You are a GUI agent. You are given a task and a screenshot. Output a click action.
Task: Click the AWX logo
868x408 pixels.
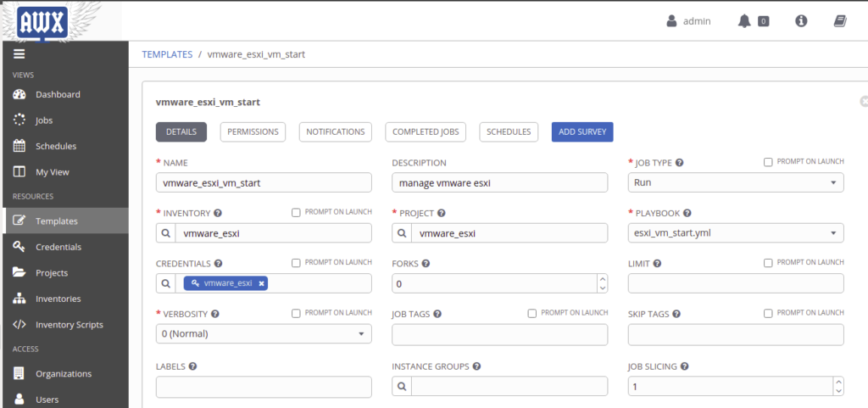pos(42,22)
